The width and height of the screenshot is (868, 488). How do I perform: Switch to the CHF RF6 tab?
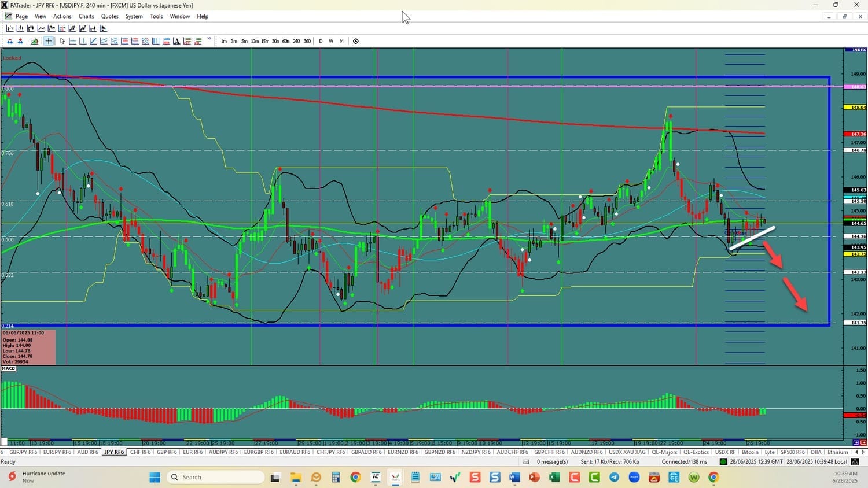point(140,452)
